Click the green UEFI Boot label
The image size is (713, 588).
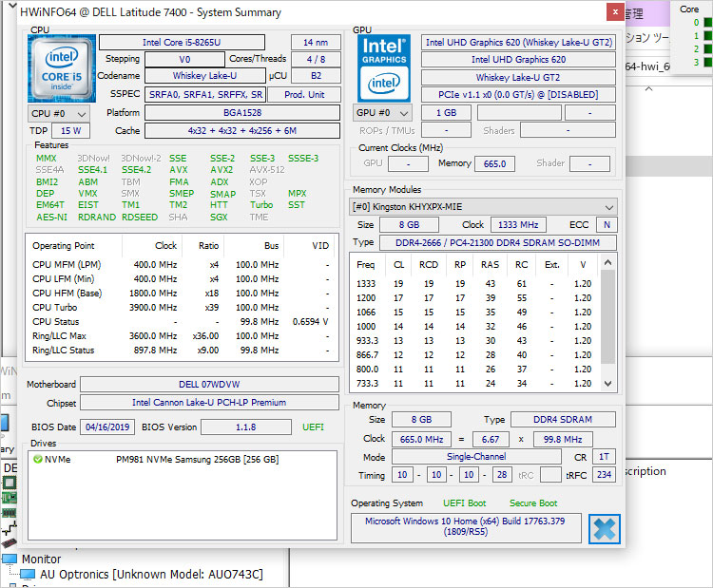[465, 503]
